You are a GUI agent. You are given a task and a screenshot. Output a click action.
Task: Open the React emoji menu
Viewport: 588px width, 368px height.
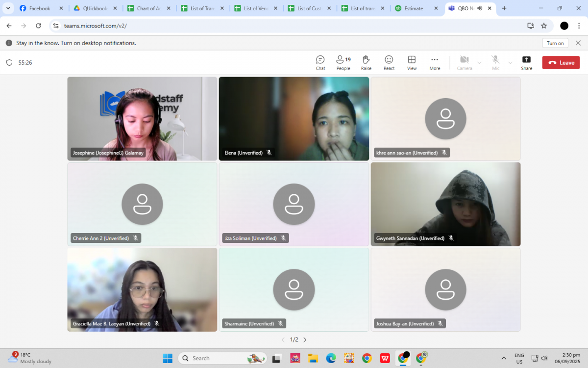click(389, 62)
